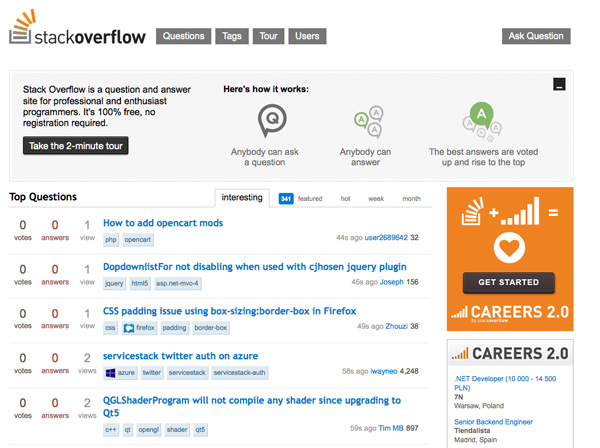Click the opencart tag
This screenshot has width=600, height=448.
pos(137,240)
